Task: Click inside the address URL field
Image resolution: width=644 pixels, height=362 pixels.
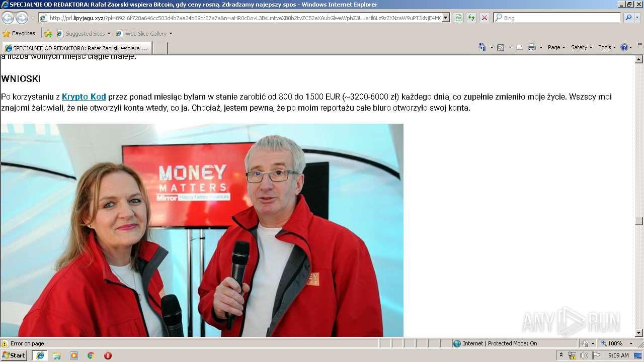Action: pos(245,18)
